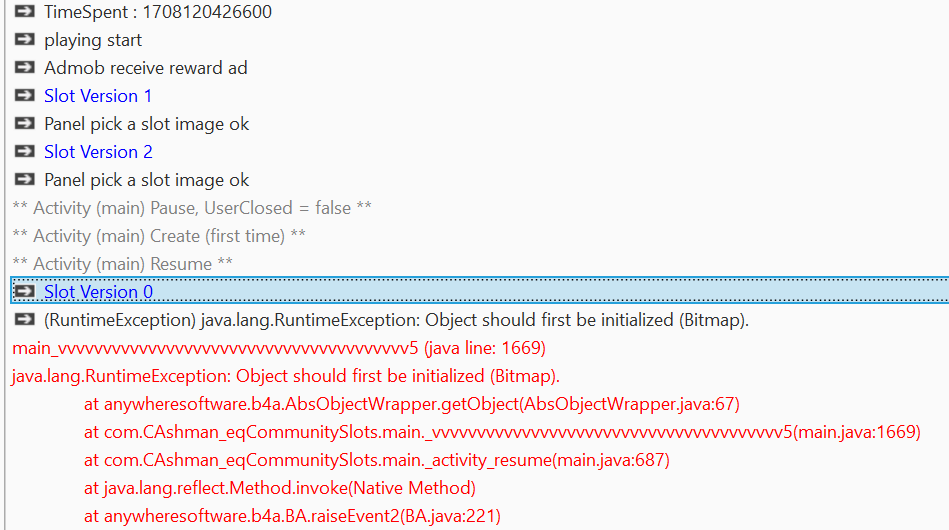Click the _activity_resume main.java:687 stack line
The height and width of the screenshot is (530, 949).
point(376,460)
